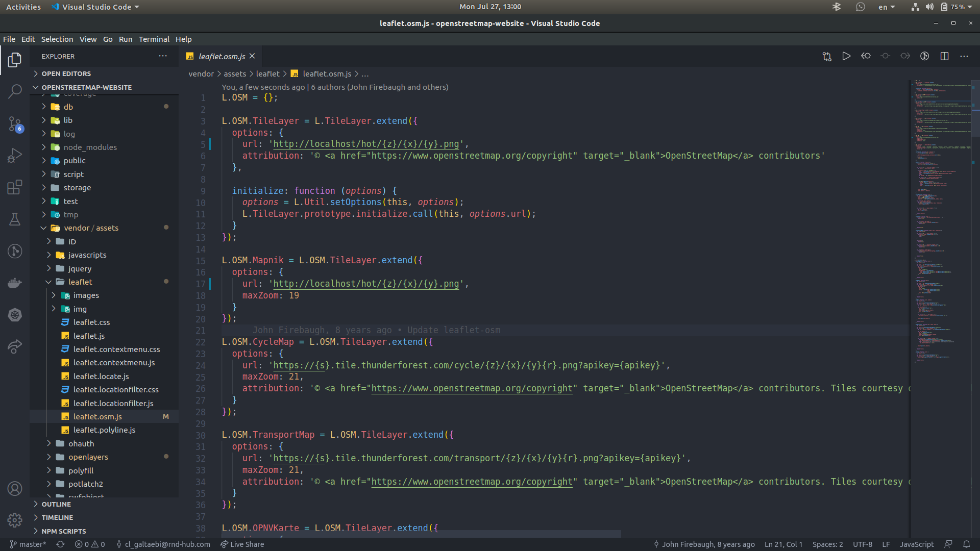980x551 pixels.
Task: Open the Docker view
Action: click(15, 283)
